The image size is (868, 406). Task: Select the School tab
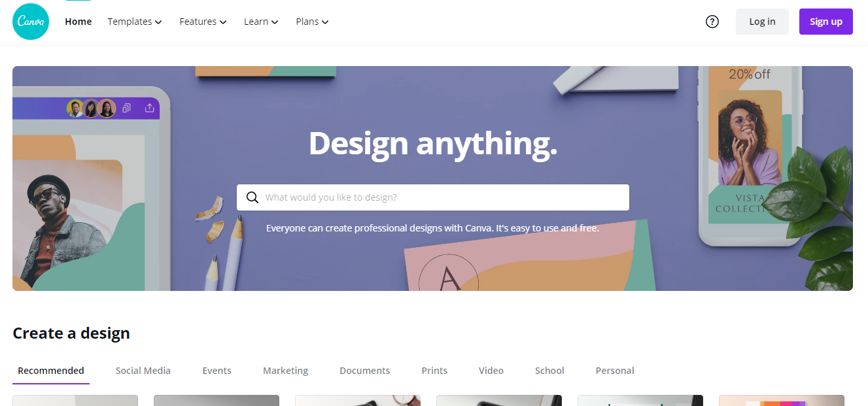549,371
